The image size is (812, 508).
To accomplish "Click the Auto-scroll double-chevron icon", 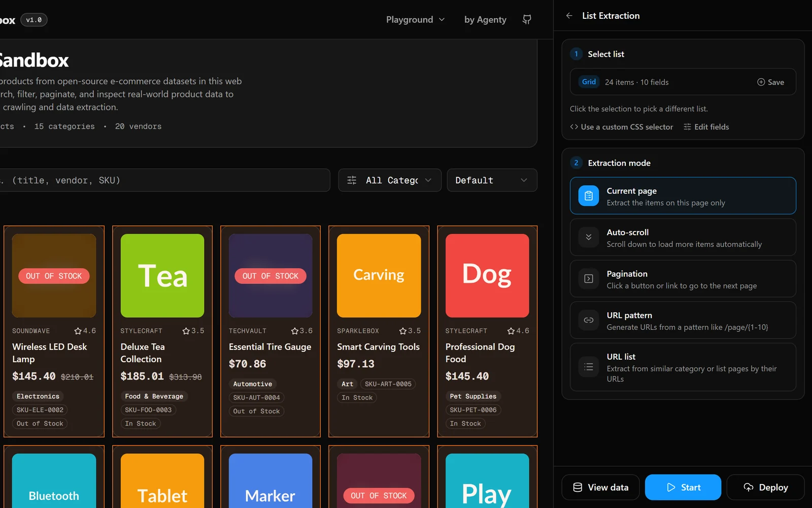I will pyautogui.click(x=589, y=237).
